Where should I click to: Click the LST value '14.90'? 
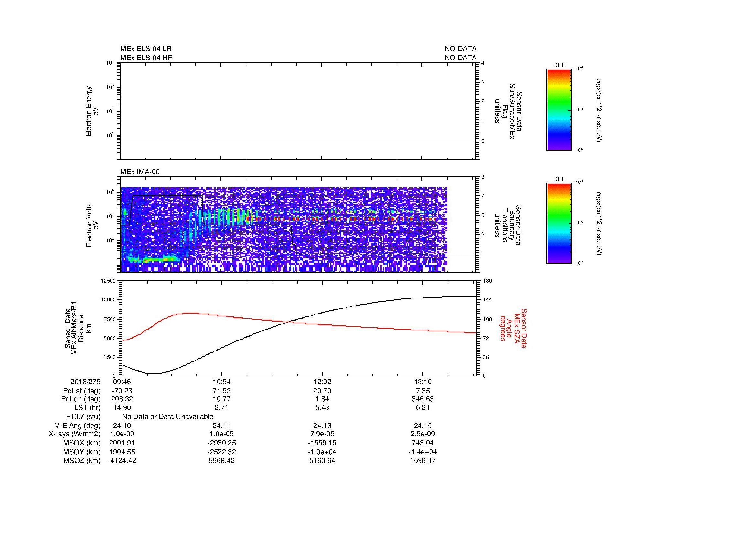click(x=122, y=408)
